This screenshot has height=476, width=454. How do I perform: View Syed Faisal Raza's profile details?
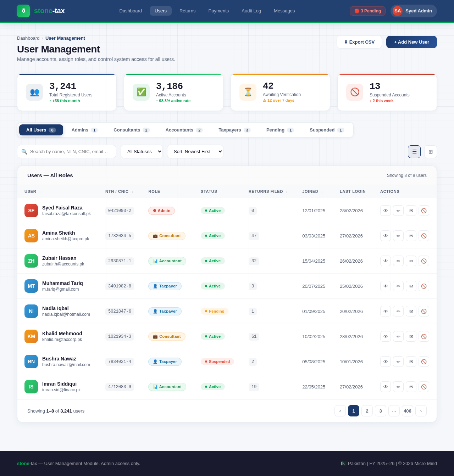386,211
